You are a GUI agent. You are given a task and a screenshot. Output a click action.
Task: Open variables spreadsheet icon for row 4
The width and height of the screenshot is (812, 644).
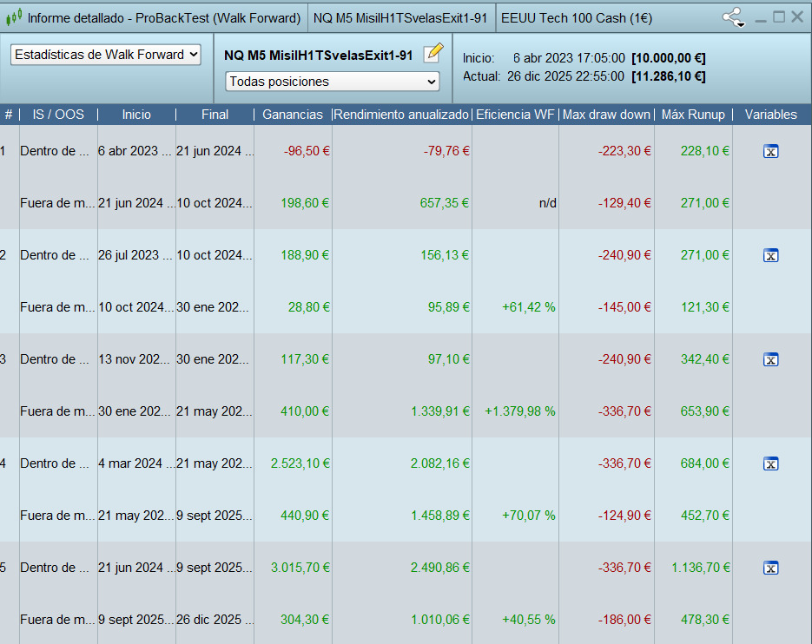(x=770, y=463)
